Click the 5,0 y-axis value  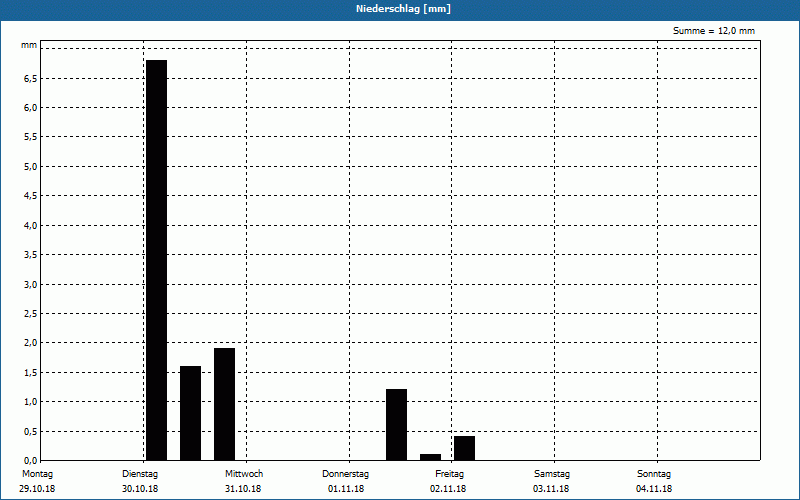coord(31,166)
